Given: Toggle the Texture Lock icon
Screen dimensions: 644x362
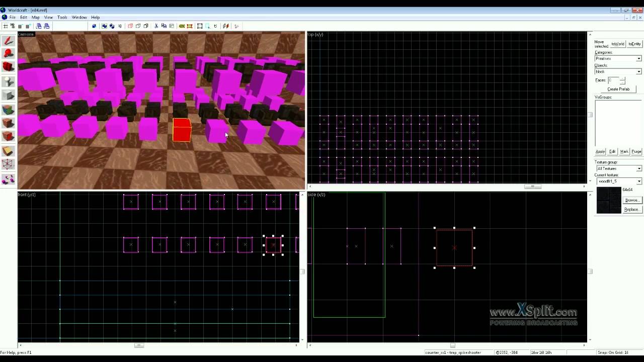Looking at the screenshot, I should click(215, 26).
